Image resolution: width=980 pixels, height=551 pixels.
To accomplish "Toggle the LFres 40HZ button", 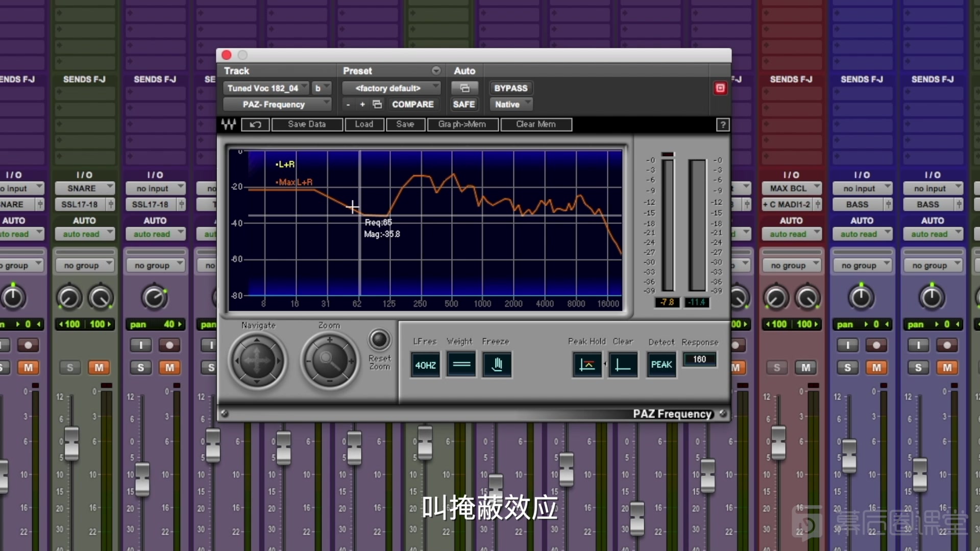I will 425,364.
